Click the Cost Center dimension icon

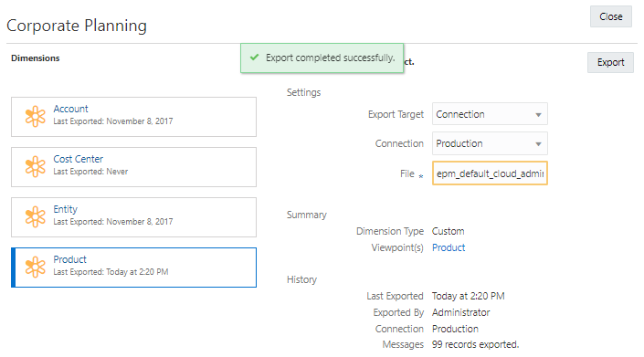(x=36, y=166)
